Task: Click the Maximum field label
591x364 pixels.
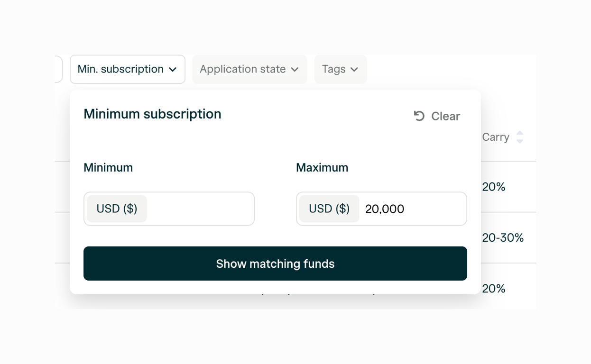Action: pos(322,168)
